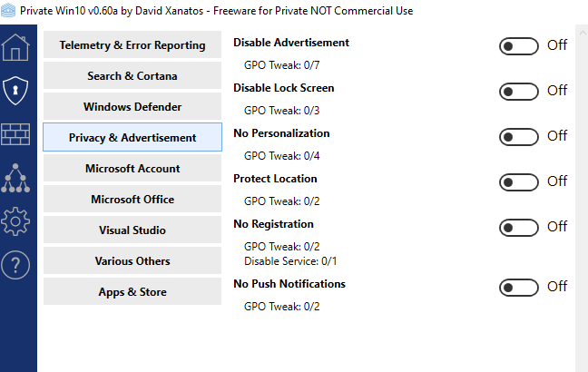Open the firewall brick wall icon
588x372 pixels.
(x=16, y=133)
